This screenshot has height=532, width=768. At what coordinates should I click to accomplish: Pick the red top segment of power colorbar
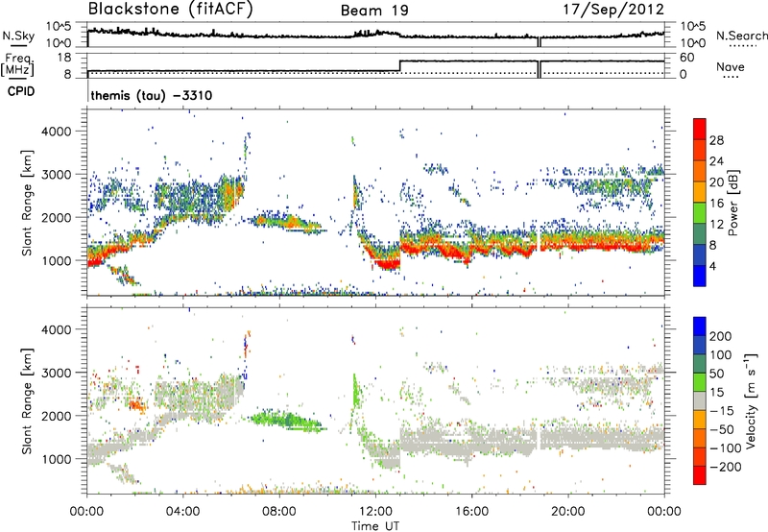pyautogui.click(x=700, y=129)
